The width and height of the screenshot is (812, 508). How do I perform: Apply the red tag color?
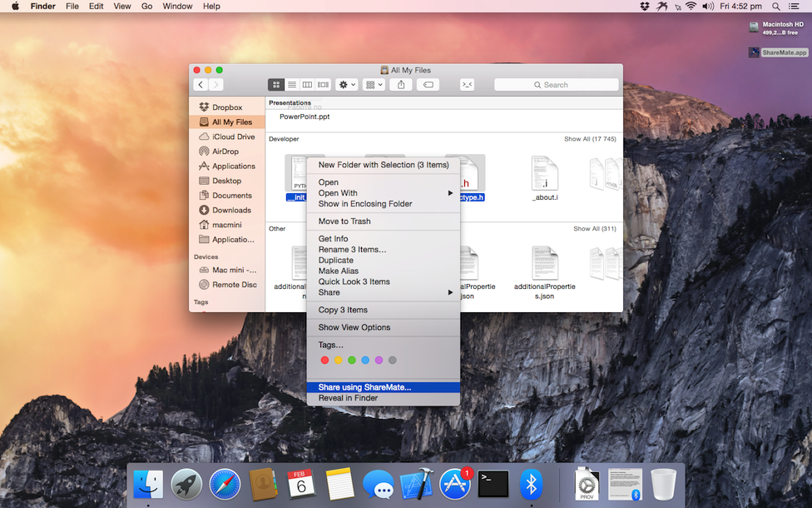point(324,361)
